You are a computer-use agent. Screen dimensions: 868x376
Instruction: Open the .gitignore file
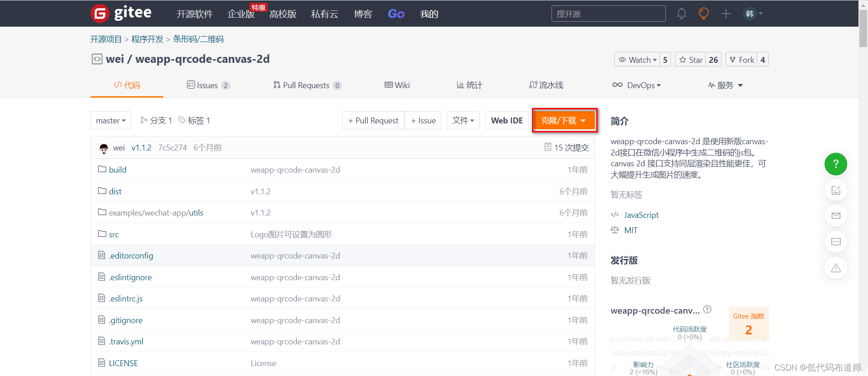[126, 320]
